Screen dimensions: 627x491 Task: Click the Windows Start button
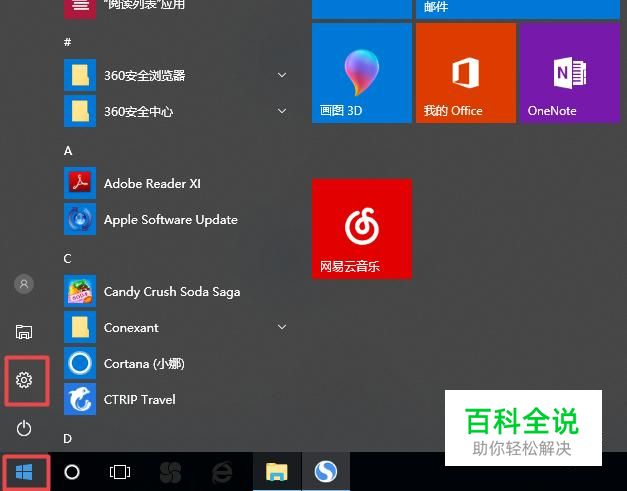tap(24, 472)
